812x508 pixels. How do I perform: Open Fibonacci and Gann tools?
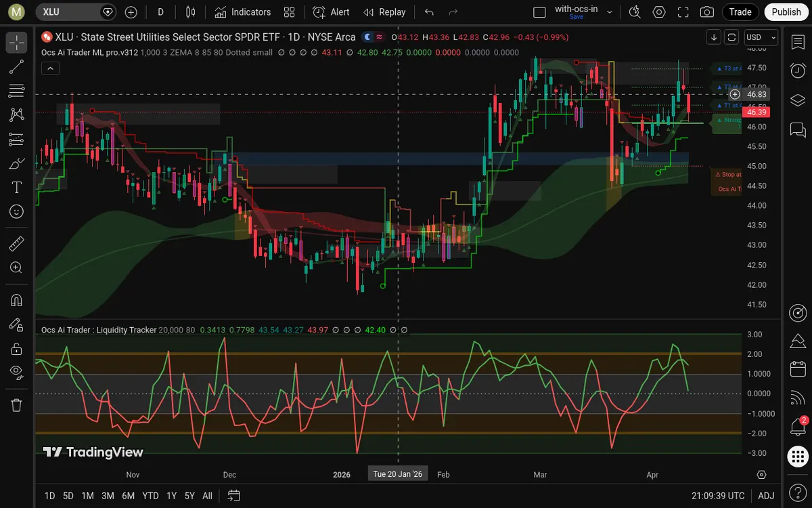[17, 91]
